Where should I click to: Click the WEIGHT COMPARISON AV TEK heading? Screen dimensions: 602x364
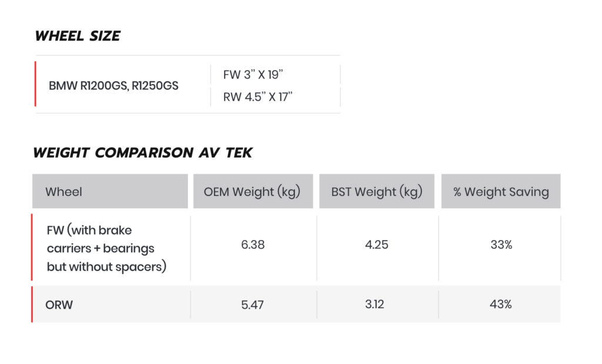click(x=142, y=152)
